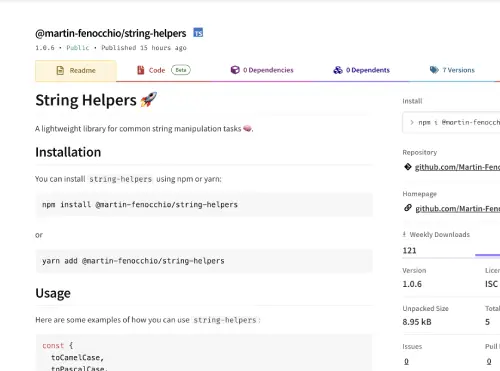Viewport: 500px width, 371px height.
Task: Click the chain link icon beside Homepage
Action: click(408, 208)
